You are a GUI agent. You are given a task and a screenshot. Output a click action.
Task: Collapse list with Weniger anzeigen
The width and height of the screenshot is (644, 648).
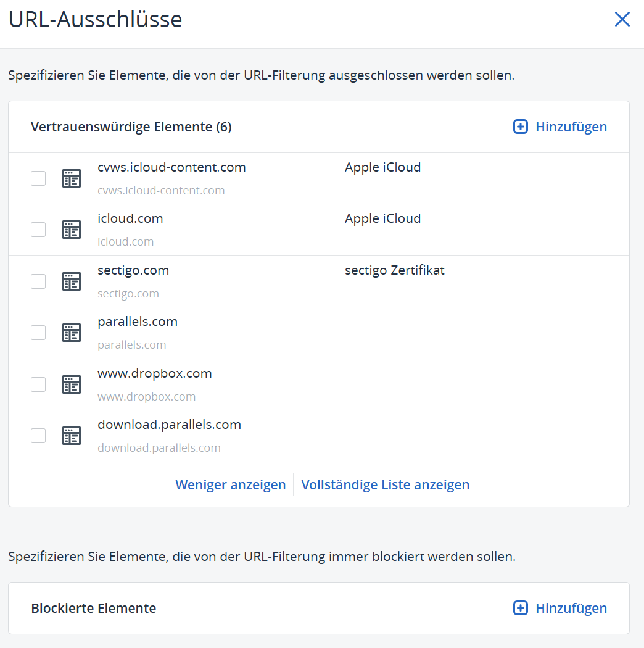click(230, 484)
